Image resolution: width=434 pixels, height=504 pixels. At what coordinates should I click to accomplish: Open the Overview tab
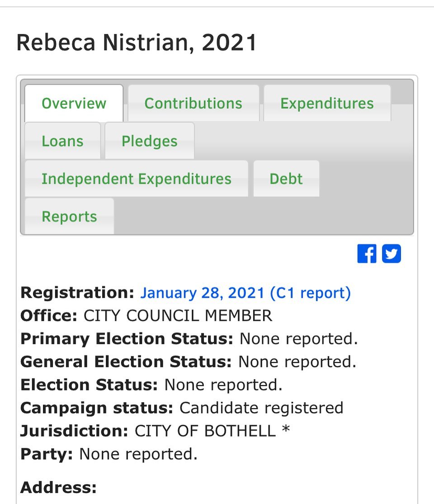(x=74, y=103)
